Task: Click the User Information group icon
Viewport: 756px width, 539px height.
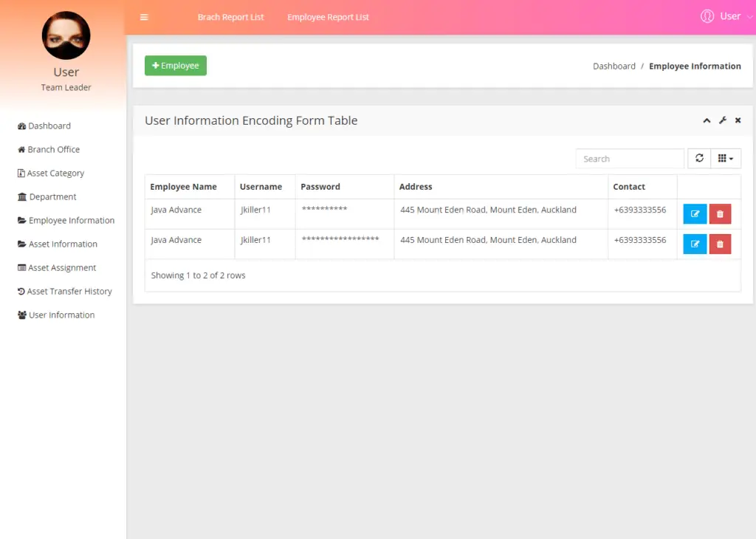Action: pyautogui.click(x=21, y=315)
